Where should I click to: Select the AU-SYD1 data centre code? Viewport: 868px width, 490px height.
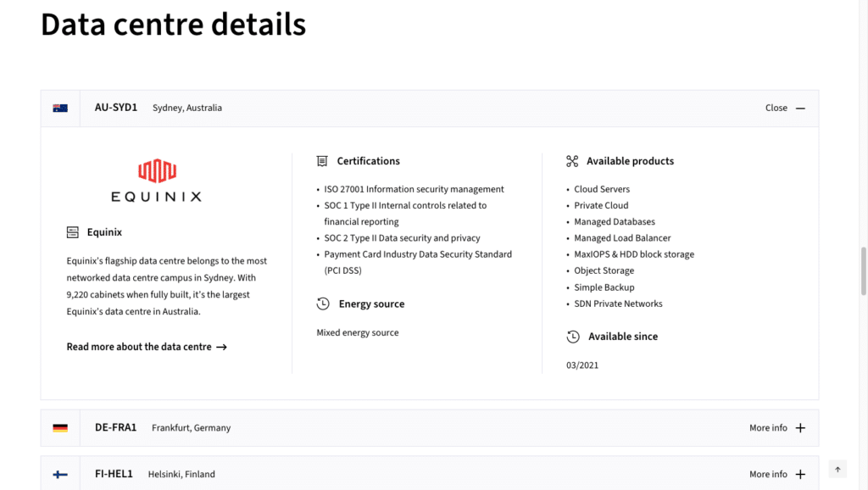pyautogui.click(x=115, y=108)
